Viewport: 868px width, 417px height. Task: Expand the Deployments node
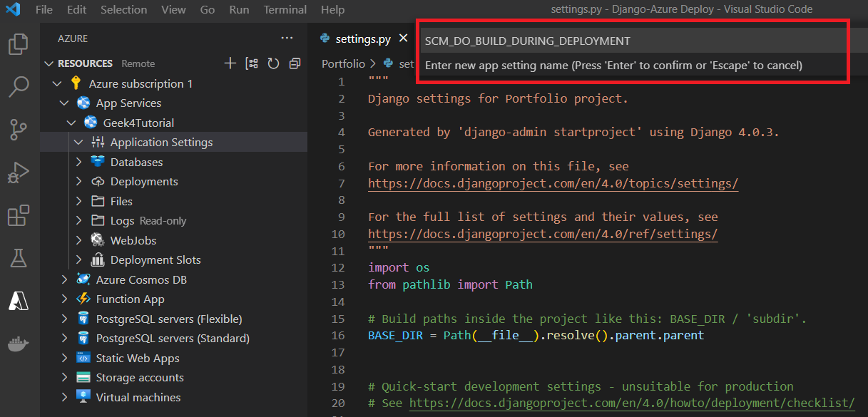[78, 181]
